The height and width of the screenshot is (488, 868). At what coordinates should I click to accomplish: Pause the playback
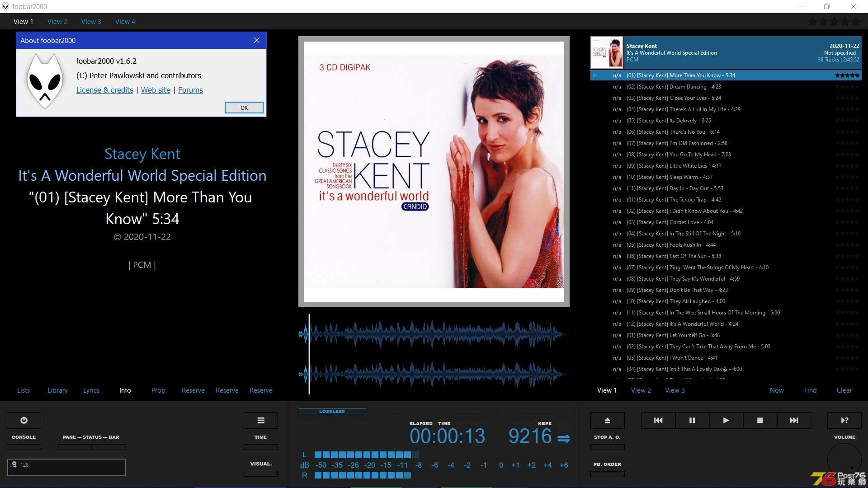point(692,420)
